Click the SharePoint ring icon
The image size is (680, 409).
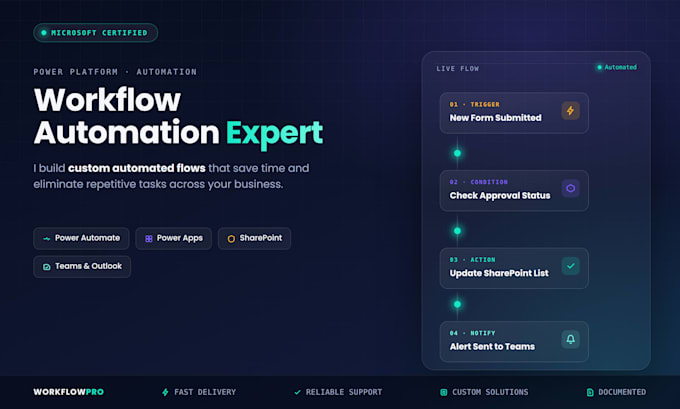click(231, 239)
